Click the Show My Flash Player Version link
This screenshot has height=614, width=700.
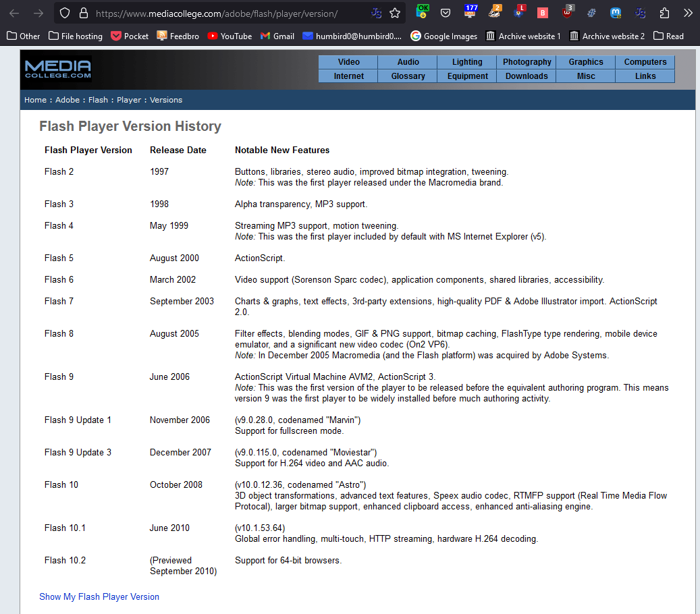[x=99, y=596]
